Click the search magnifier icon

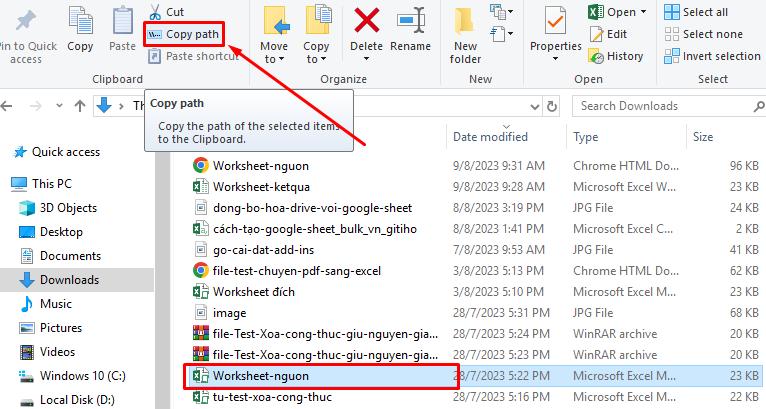coord(759,106)
